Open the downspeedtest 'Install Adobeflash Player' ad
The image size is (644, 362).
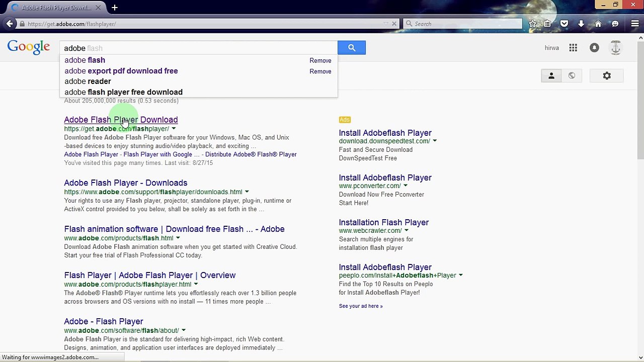385,133
